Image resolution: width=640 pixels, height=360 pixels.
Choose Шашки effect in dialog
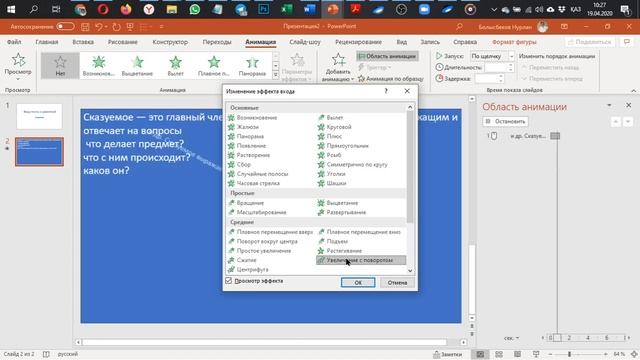(336, 183)
